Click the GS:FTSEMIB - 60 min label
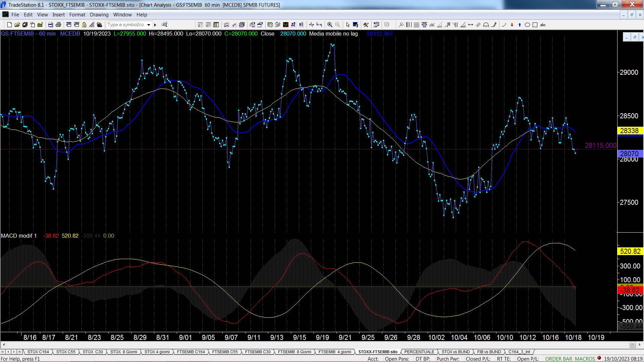 point(28,34)
